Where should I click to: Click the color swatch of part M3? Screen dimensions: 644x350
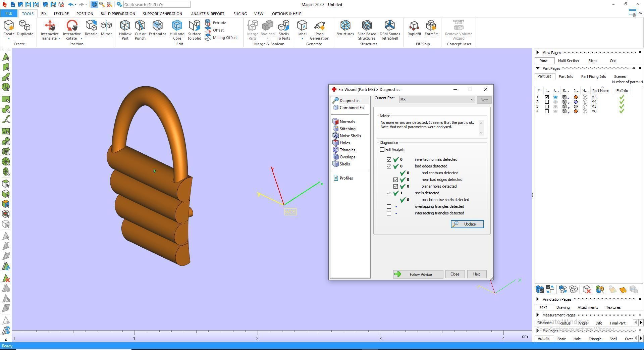coord(576,97)
